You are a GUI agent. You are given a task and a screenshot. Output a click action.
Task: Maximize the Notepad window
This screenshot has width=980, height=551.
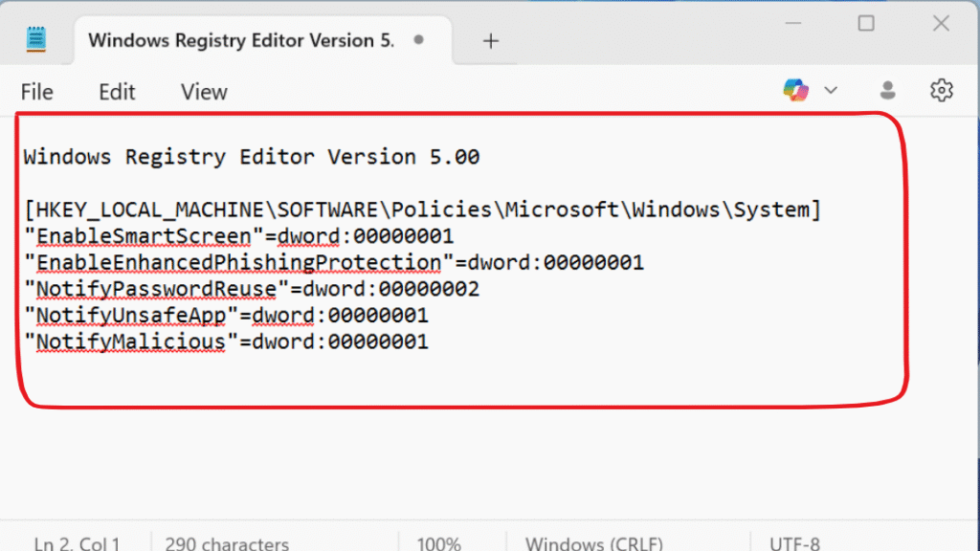point(866,24)
